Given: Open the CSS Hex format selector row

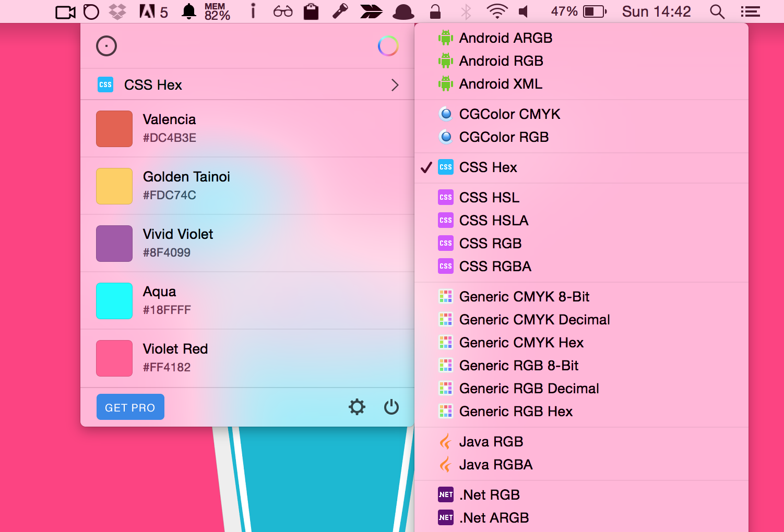Looking at the screenshot, I should tap(247, 84).
